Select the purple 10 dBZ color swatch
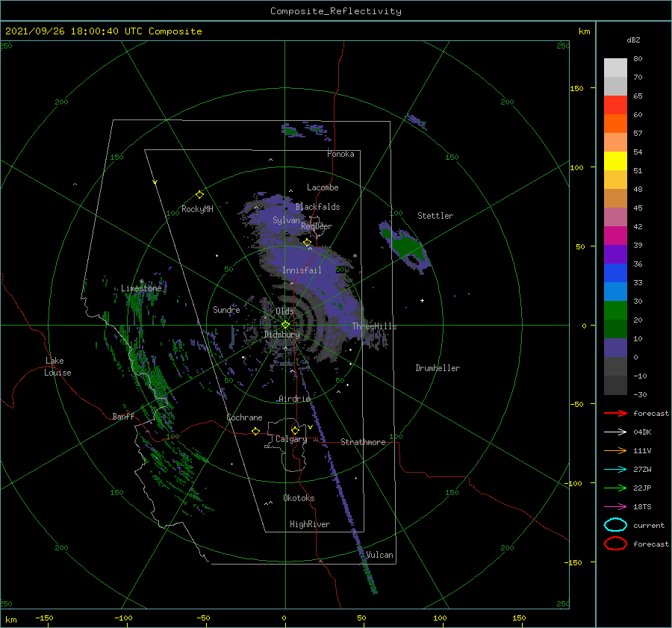Viewport: 672px width, 628px height. tap(615, 347)
